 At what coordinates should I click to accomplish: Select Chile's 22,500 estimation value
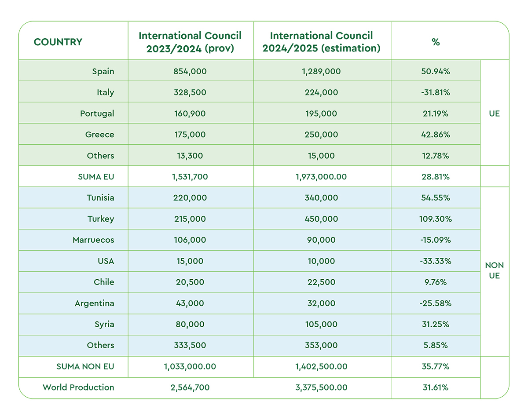322,282
